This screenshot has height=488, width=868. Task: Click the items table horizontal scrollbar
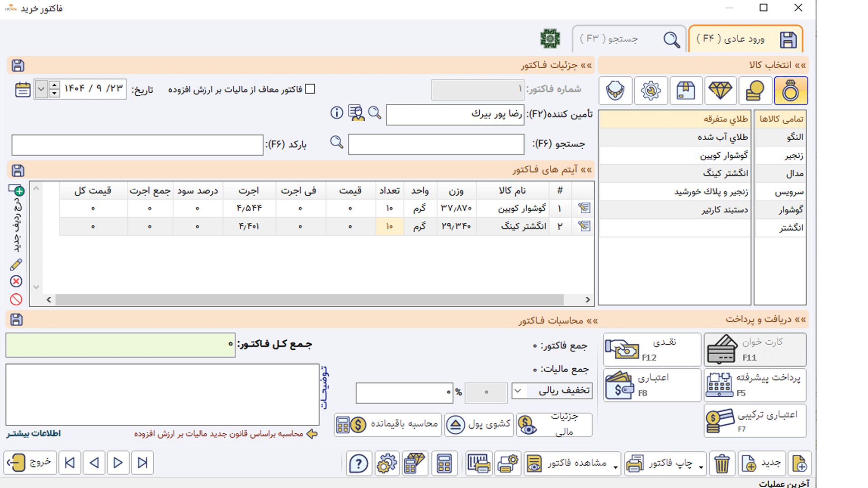309,300
